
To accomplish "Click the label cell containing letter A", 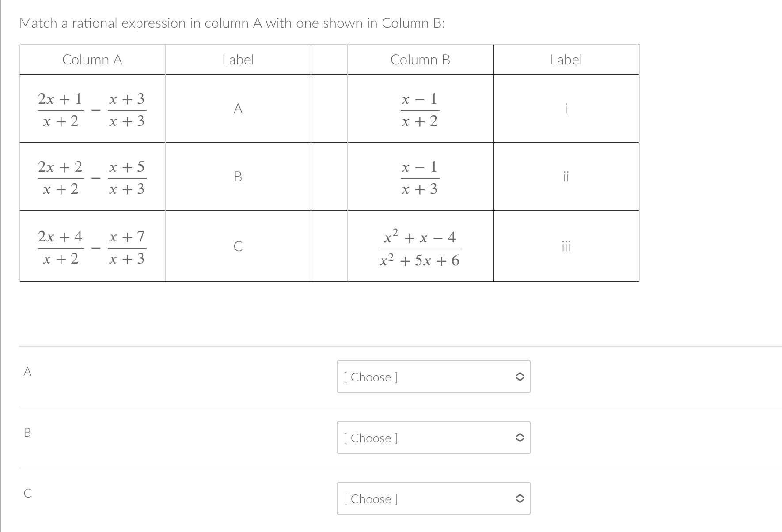I will coord(238,109).
